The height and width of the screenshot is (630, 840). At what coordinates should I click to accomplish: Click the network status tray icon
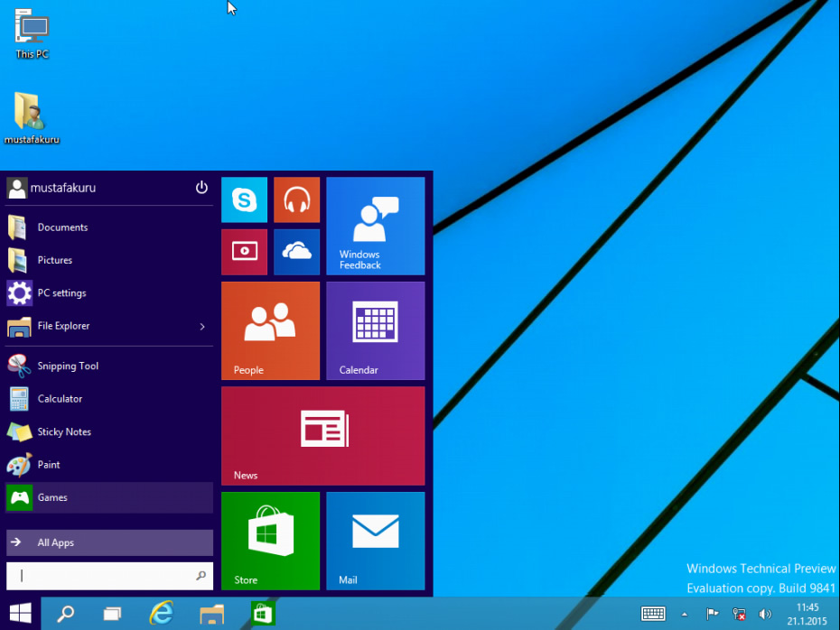click(739, 614)
